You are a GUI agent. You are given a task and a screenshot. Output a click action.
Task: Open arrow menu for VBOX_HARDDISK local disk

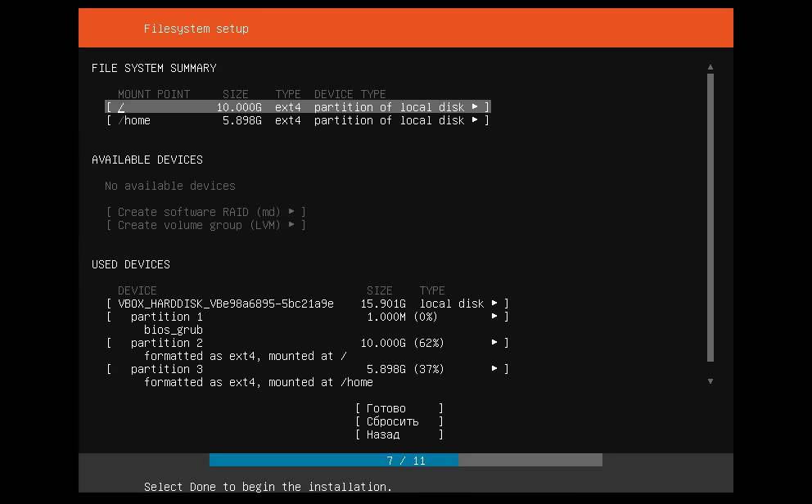(x=494, y=304)
